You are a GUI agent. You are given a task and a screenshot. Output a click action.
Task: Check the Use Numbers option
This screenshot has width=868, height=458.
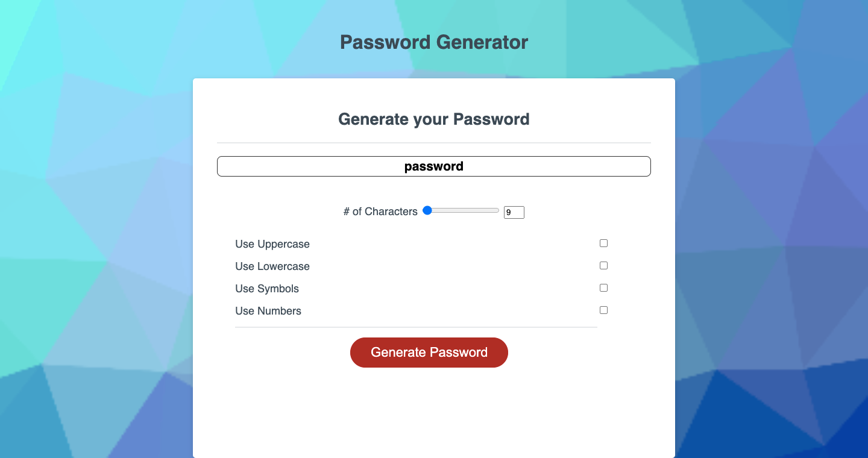tap(603, 310)
